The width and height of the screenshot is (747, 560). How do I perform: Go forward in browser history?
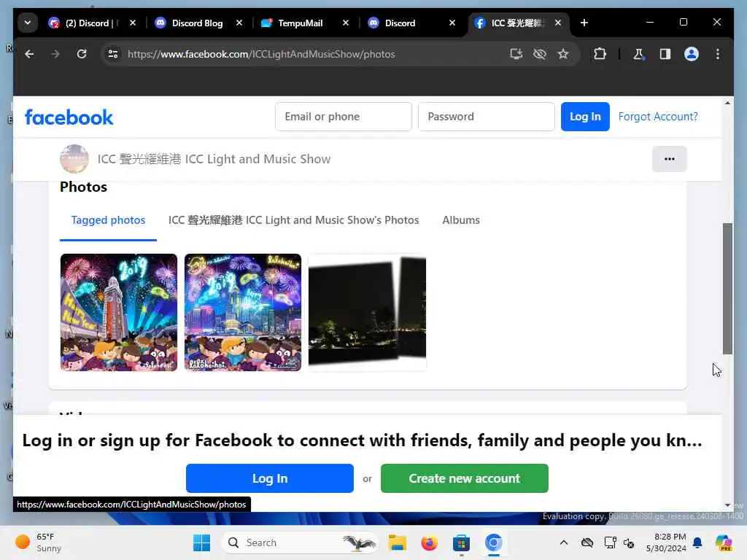pyautogui.click(x=55, y=54)
